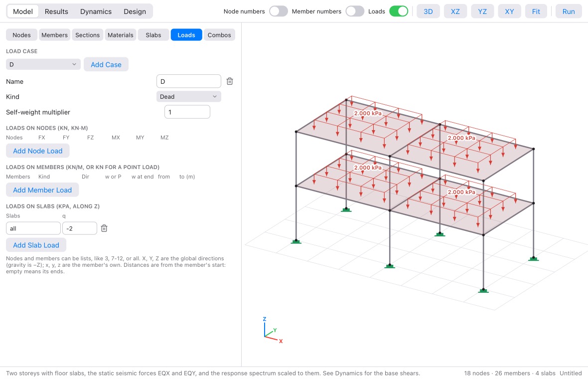Open the load case D dropdown
588x379 pixels.
(x=43, y=64)
